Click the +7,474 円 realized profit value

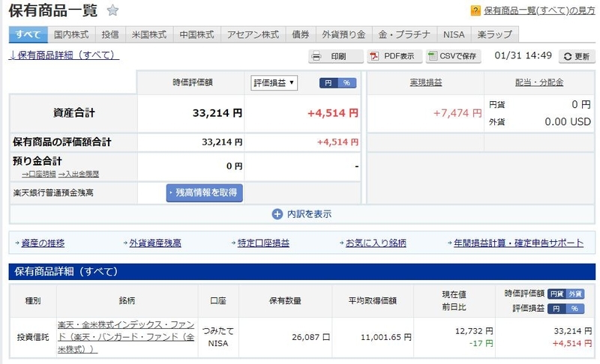coord(457,113)
